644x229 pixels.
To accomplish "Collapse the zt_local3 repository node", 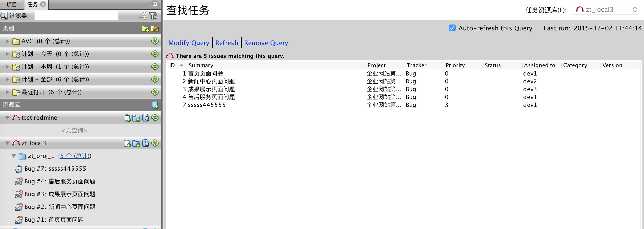I will pos(7,143).
